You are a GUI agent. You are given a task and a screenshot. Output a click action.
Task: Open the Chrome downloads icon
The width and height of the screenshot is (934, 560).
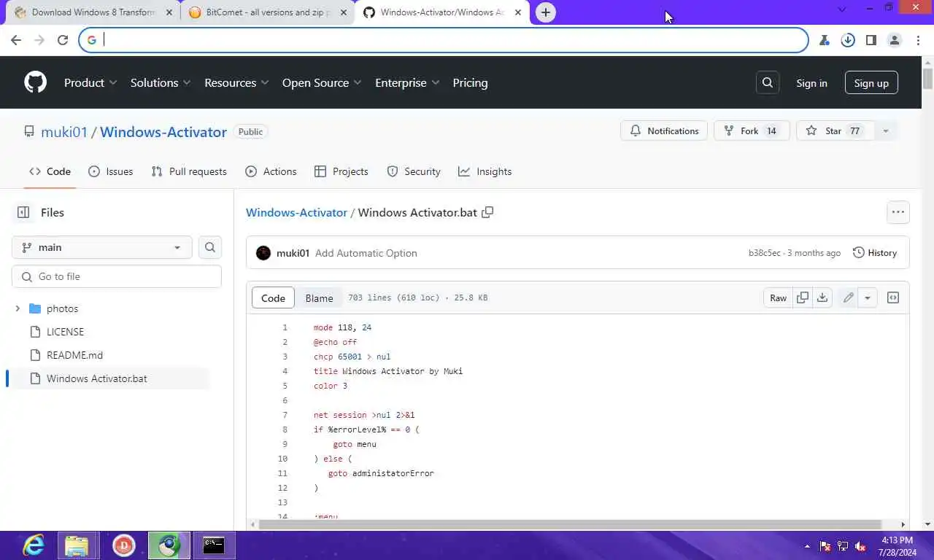coord(848,40)
